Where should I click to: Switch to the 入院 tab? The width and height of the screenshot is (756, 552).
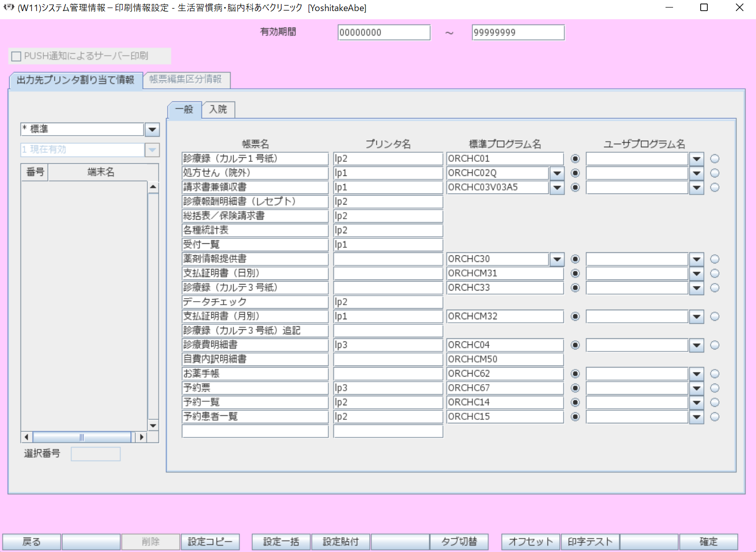coord(218,110)
